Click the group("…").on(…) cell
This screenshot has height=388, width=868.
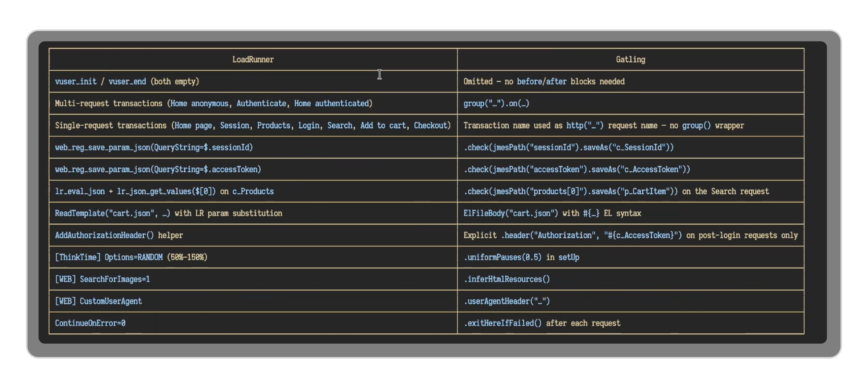tap(496, 103)
